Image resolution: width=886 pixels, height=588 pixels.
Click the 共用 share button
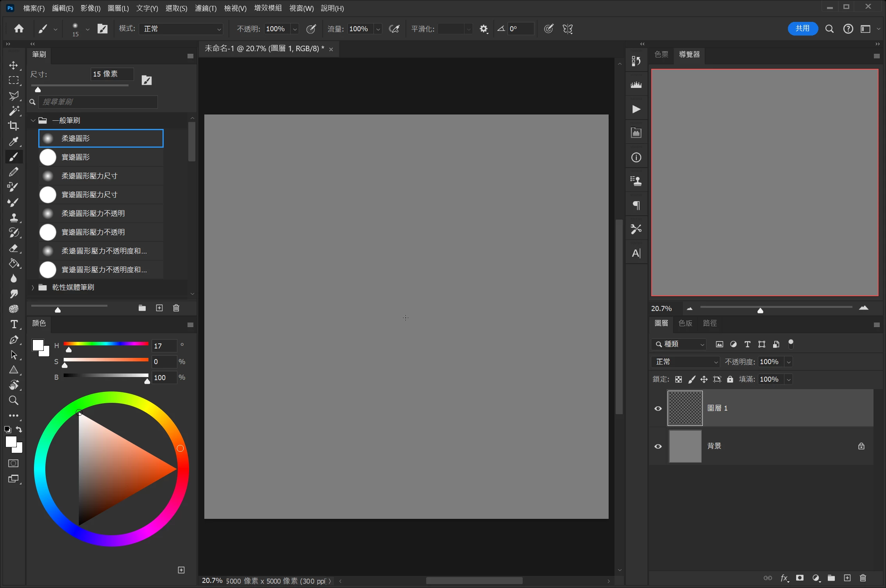802,29
